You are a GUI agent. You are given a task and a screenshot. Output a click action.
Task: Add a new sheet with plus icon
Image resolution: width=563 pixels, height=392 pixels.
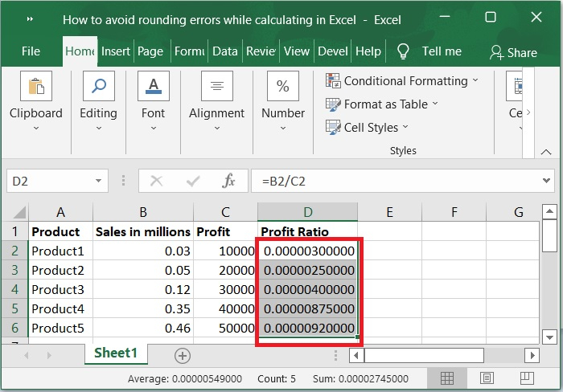[x=183, y=355]
